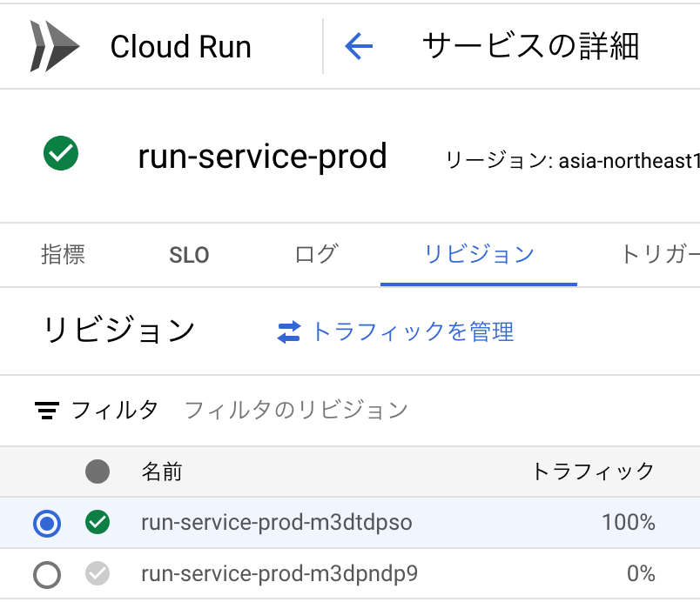Click the リージョン: asia-northeast1 text
Screen dimensions: 700x602
(573, 161)
